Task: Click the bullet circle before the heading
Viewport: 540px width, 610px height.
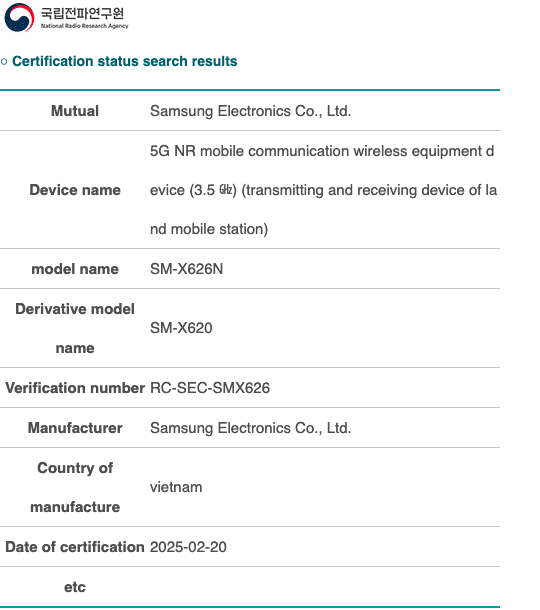Action: click(4, 61)
